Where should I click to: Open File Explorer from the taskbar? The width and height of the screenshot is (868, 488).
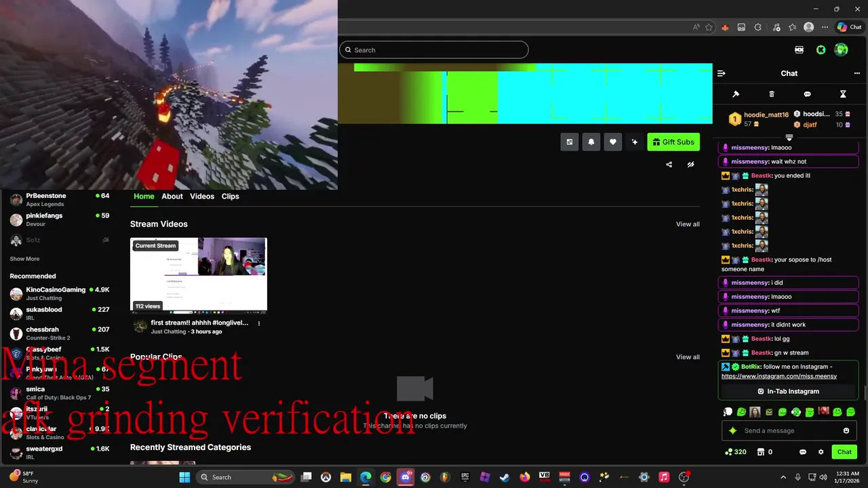pos(345,477)
